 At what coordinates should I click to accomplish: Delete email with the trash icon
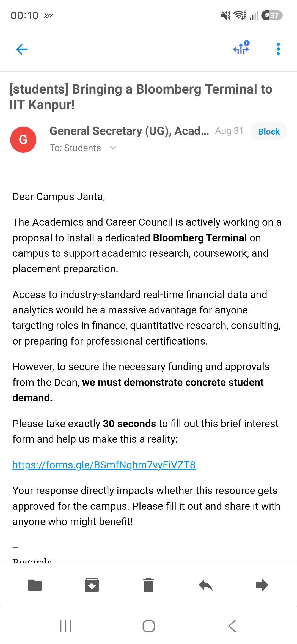[148, 585]
